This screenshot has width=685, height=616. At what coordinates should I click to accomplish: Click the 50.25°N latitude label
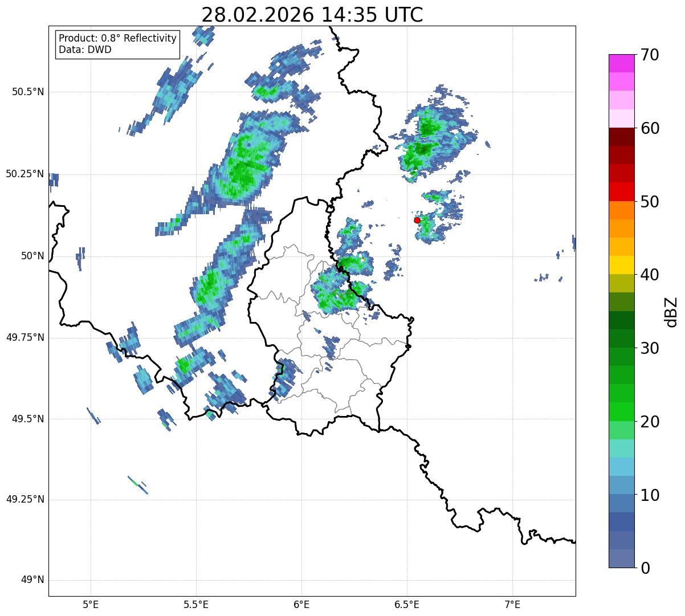pos(25,174)
